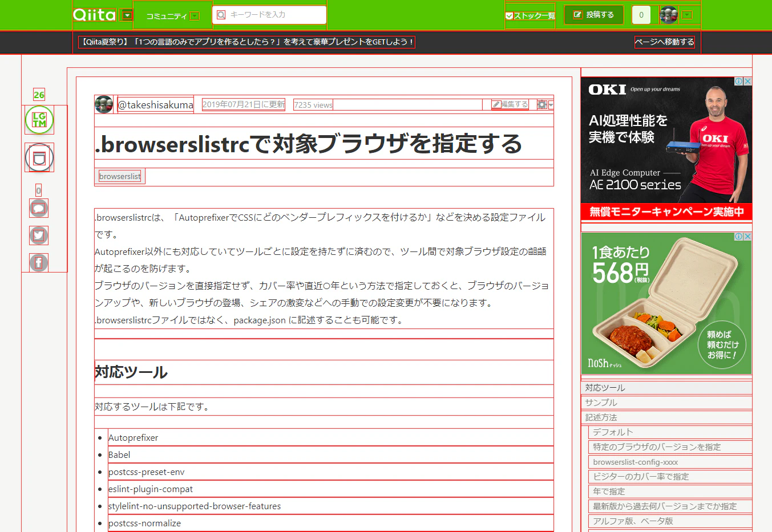Viewport: 772px width, 532px height.
Task: Stock this article with the stock icon
Action: 39,158
